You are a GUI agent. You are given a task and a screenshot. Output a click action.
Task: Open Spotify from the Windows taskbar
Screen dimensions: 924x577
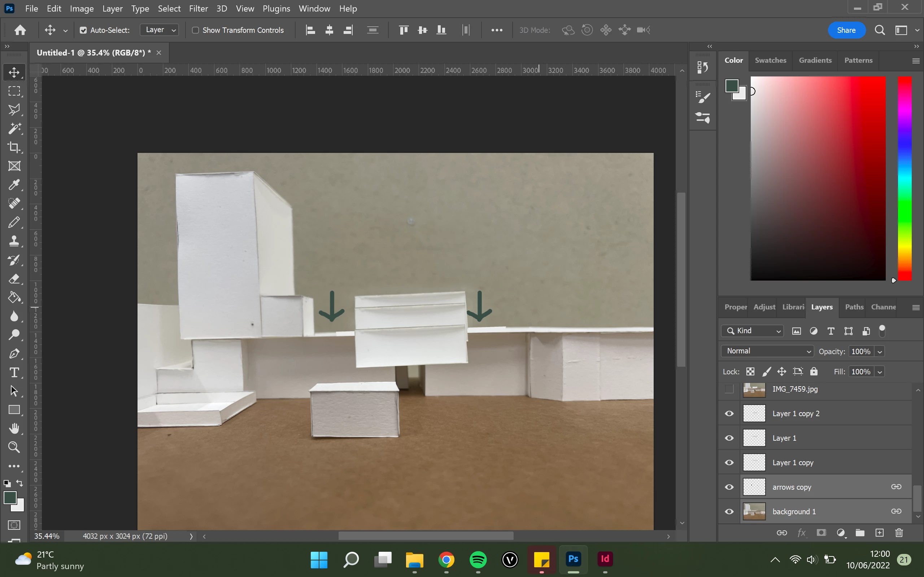pyautogui.click(x=478, y=560)
